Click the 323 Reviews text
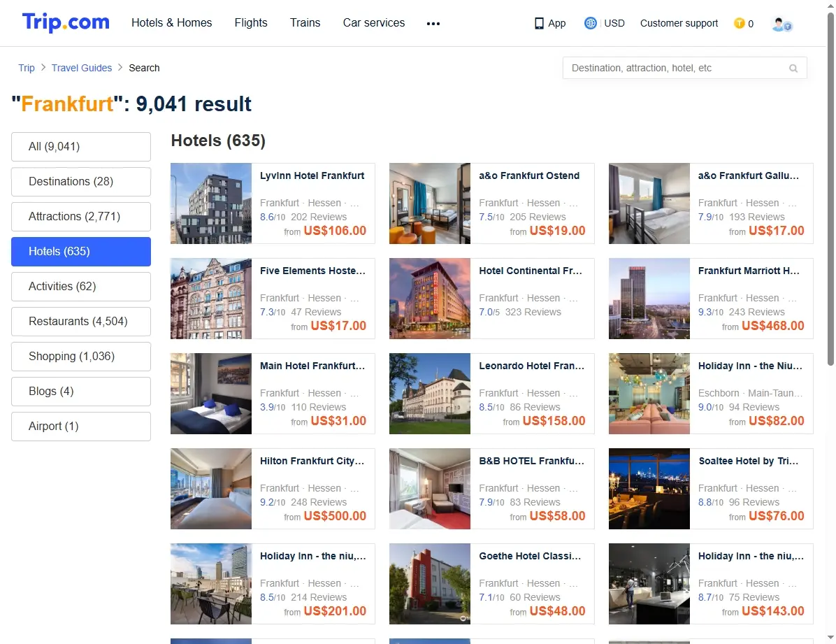The height and width of the screenshot is (644, 836). click(x=533, y=312)
